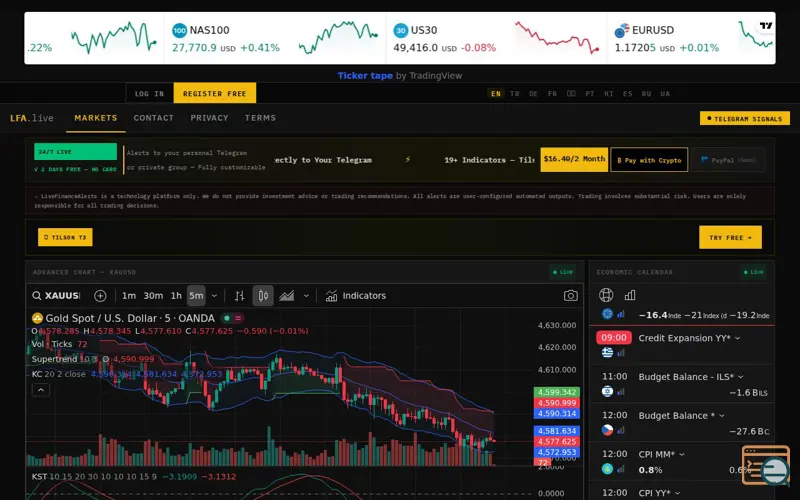Screen dimensions: 800x500
Task: Expand the CPI YY event
Action: pos(659,493)
